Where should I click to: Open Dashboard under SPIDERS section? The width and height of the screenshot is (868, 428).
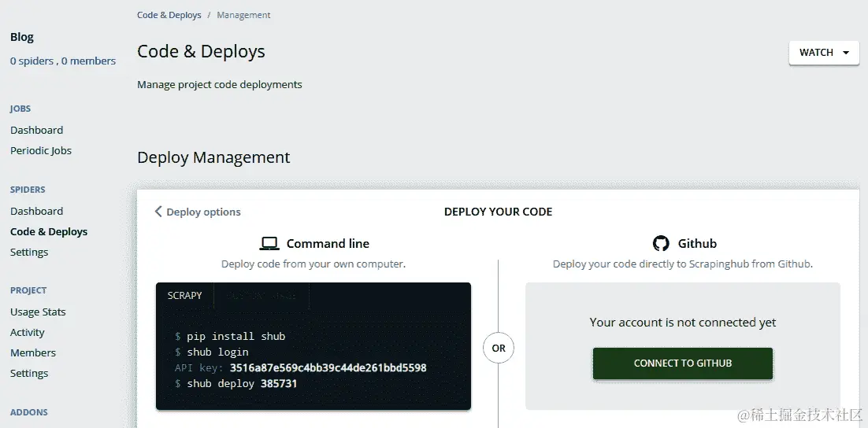point(36,211)
